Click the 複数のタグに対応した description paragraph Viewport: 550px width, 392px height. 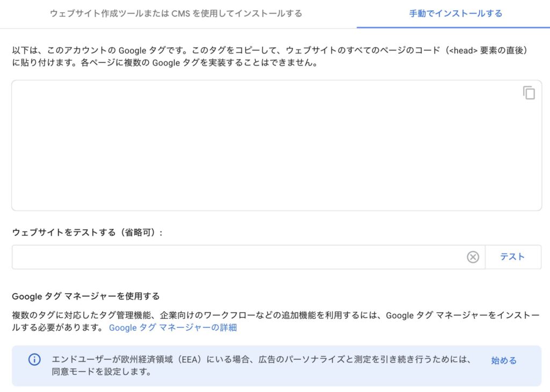276,321
